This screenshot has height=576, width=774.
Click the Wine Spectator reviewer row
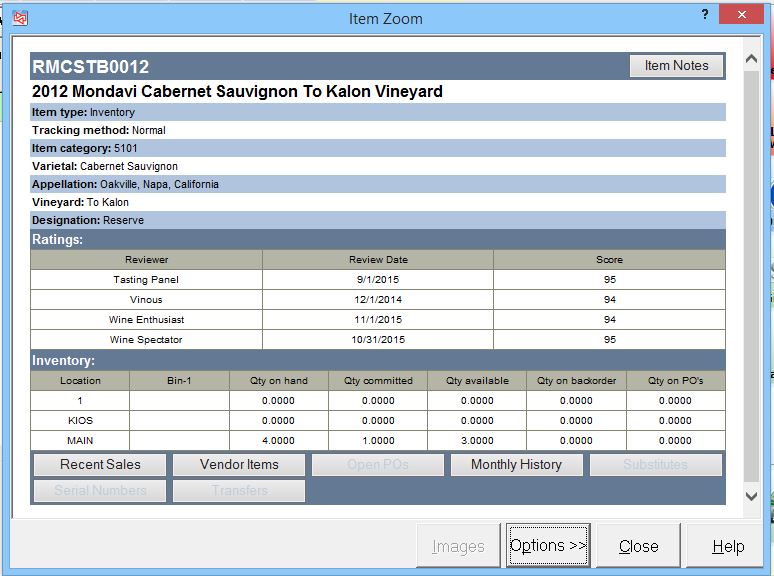(146, 340)
